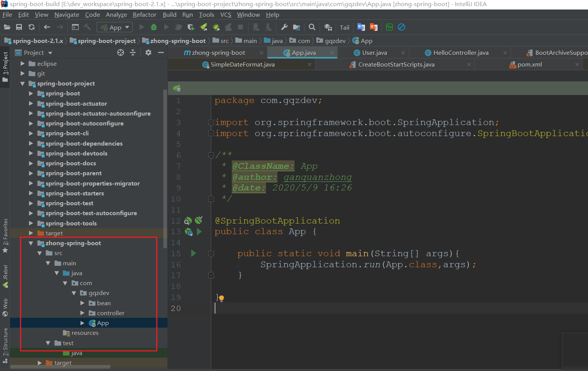Toggle the Web side tool window

click(x=5, y=308)
